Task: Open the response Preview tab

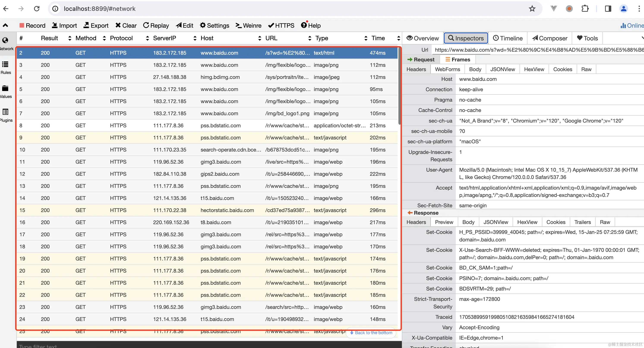Action: (x=444, y=222)
